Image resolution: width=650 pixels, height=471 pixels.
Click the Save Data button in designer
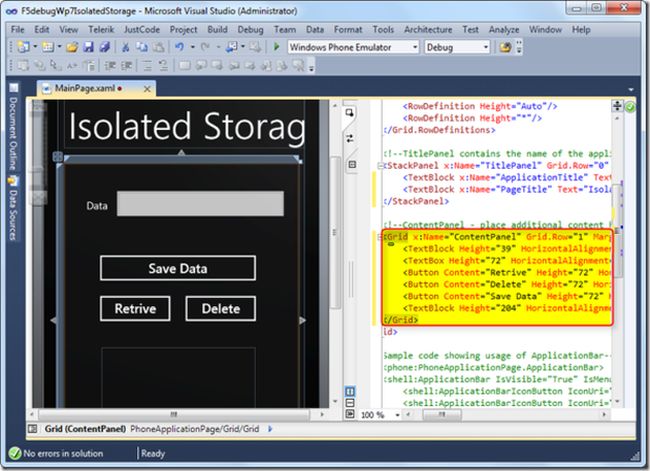coord(177,268)
